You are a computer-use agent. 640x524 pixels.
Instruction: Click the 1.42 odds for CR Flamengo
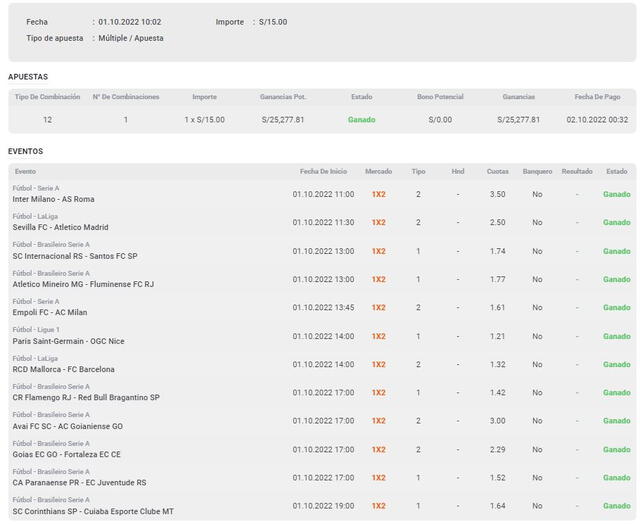tap(498, 393)
